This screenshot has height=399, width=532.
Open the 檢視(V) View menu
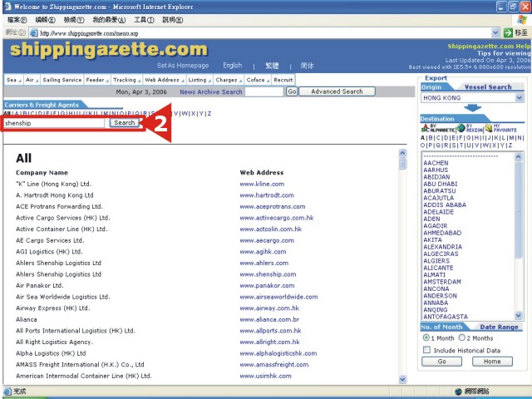[74, 20]
